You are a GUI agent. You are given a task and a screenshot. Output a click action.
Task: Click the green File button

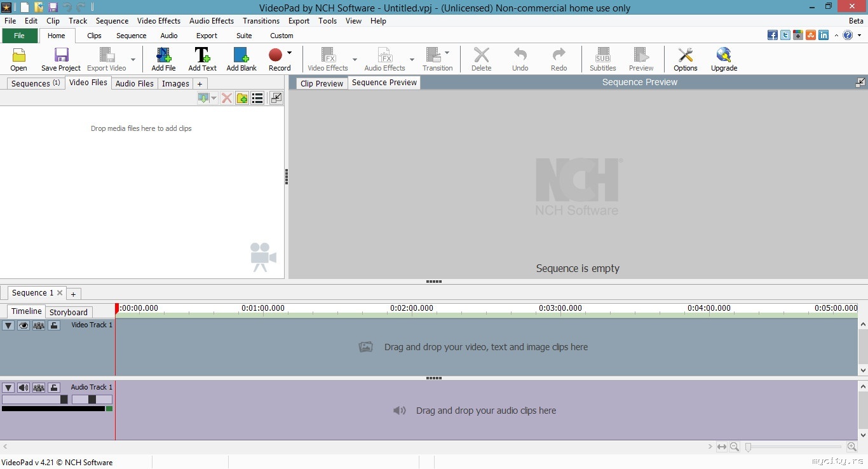[19, 36]
